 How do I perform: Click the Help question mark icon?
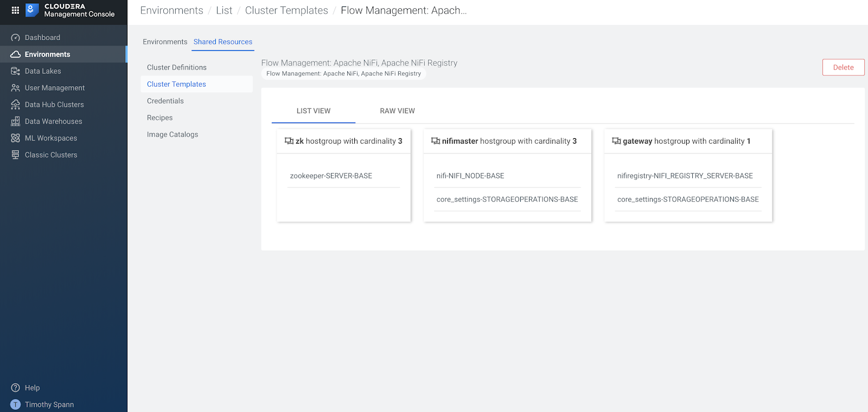pyautogui.click(x=15, y=388)
